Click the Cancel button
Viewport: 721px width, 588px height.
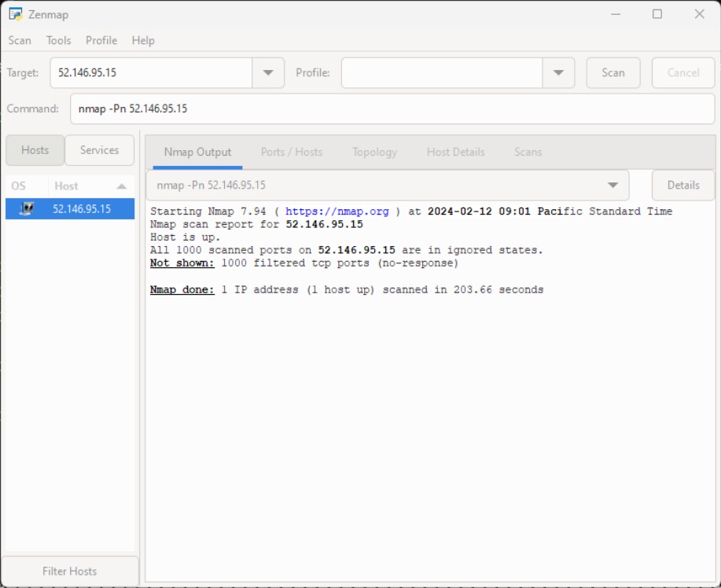point(683,72)
